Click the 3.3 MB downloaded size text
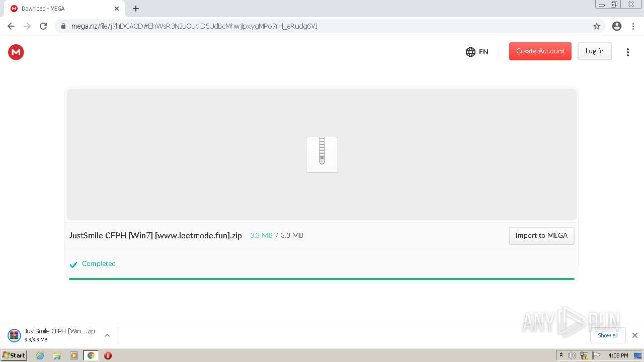 [x=261, y=235]
